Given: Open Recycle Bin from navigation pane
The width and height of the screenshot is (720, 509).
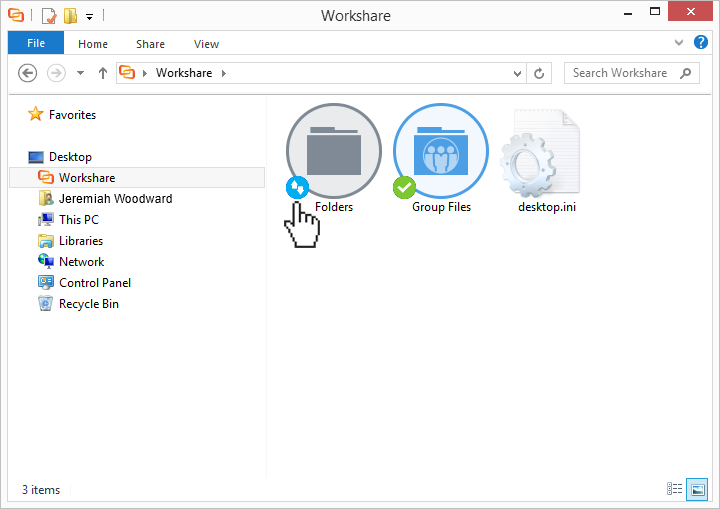Looking at the screenshot, I should (x=88, y=304).
